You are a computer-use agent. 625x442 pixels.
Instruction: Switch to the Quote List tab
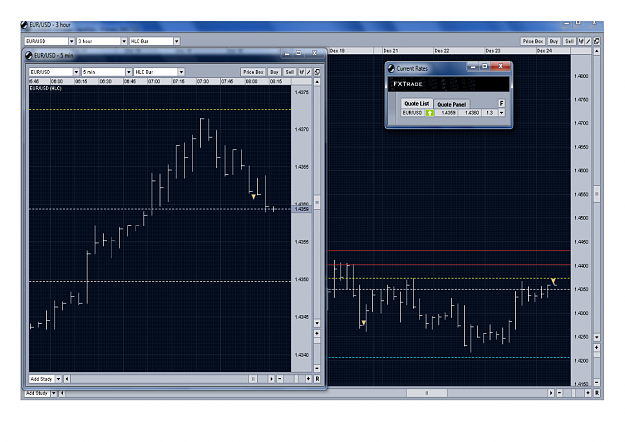(x=417, y=104)
